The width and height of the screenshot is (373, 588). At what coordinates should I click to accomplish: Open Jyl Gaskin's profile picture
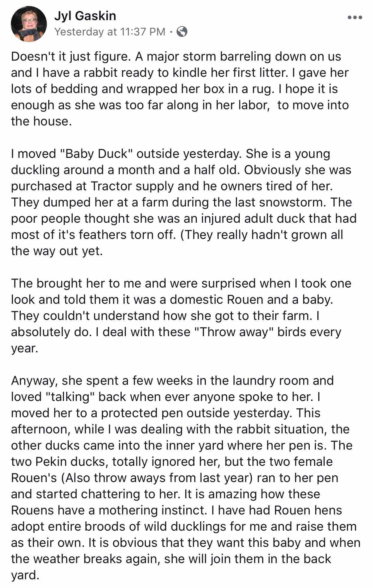click(x=29, y=24)
